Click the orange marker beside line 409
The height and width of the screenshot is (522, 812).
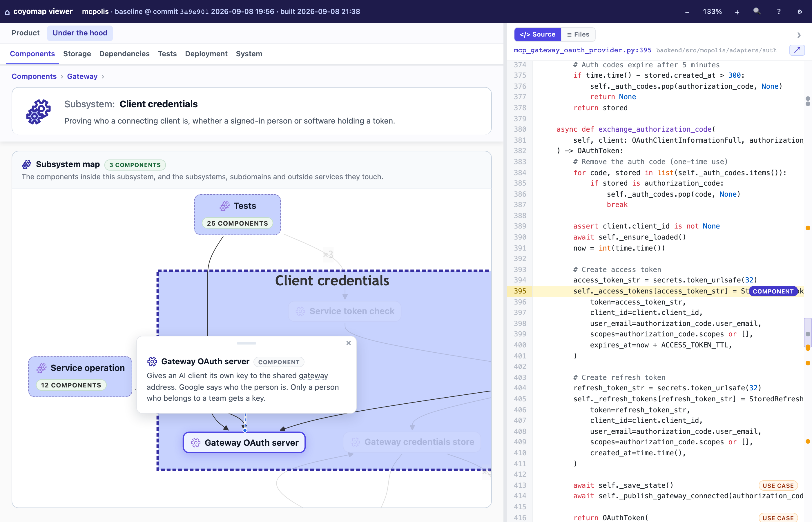[x=808, y=441]
